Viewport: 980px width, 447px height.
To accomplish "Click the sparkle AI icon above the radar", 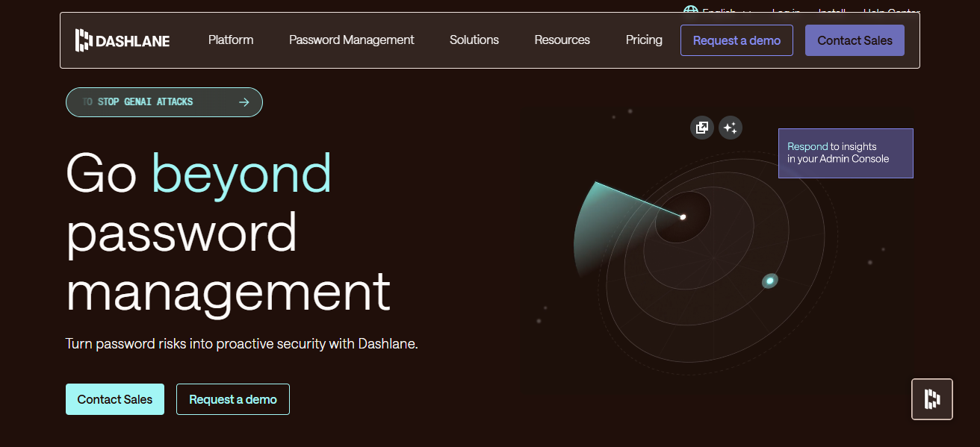I will 731,128.
